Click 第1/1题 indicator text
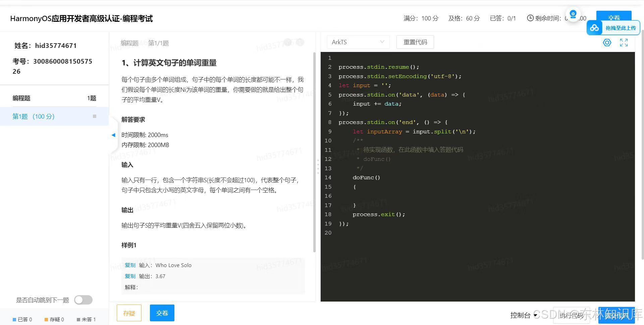The height and width of the screenshot is (325, 644). [x=158, y=43]
